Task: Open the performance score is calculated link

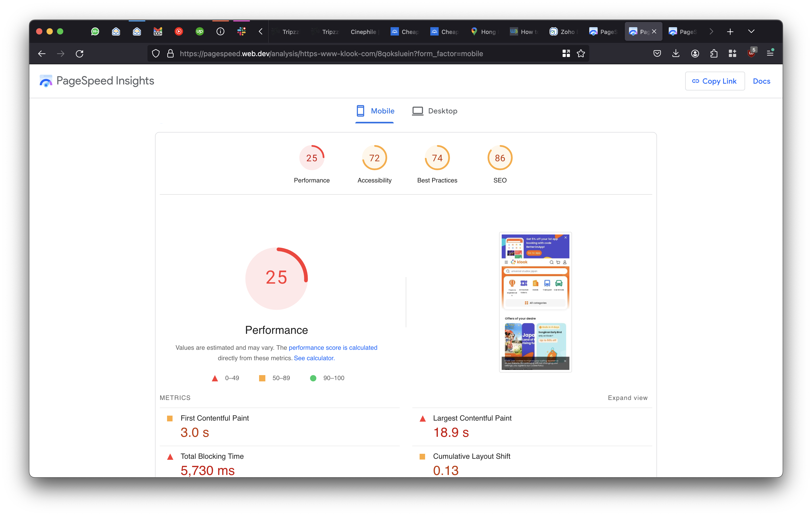Action: point(333,347)
